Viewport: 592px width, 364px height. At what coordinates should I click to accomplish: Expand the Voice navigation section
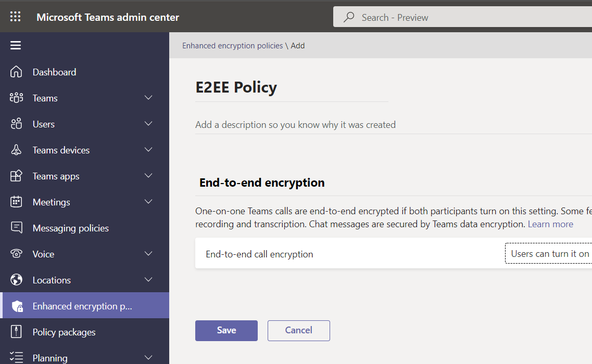(x=148, y=254)
